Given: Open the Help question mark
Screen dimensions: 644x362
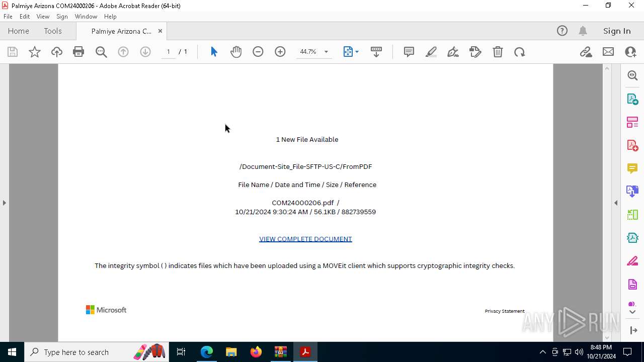Looking at the screenshot, I should 562,31.
